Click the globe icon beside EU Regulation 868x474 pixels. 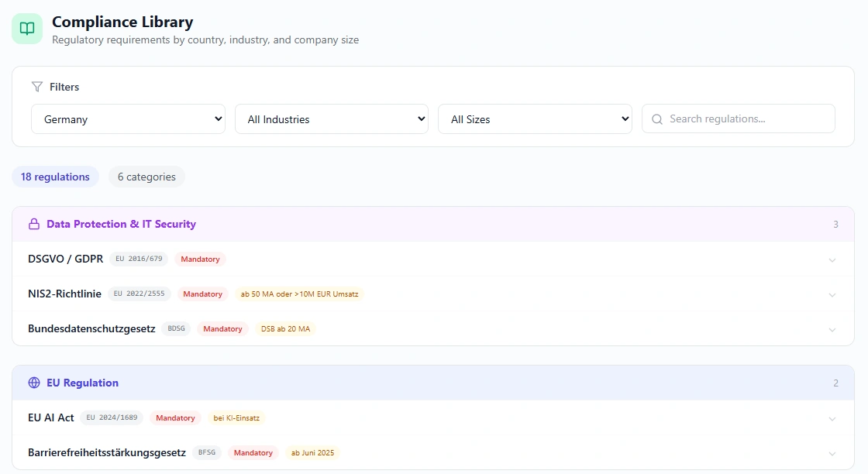click(33, 382)
